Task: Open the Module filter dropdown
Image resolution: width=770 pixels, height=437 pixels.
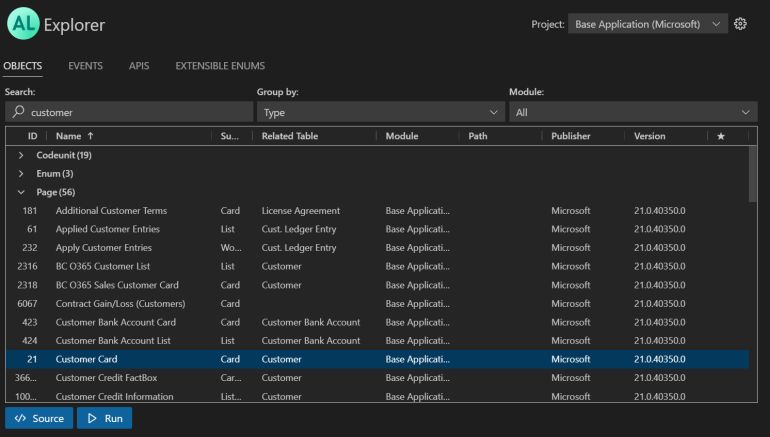Action: click(632, 113)
